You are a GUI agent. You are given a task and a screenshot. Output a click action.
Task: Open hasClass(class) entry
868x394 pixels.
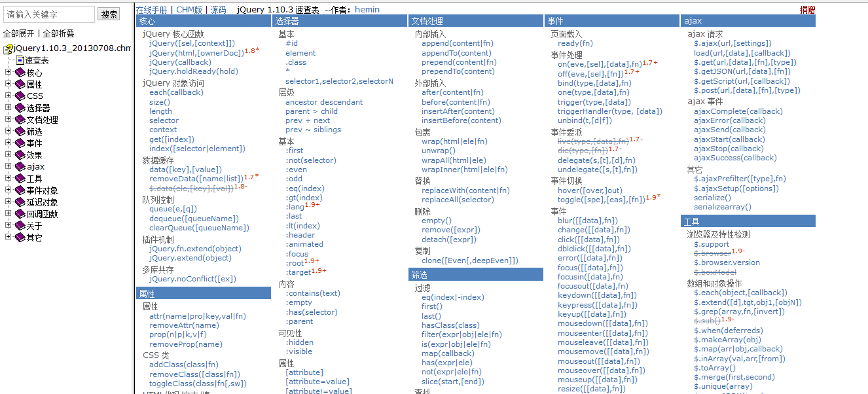[x=450, y=325]
